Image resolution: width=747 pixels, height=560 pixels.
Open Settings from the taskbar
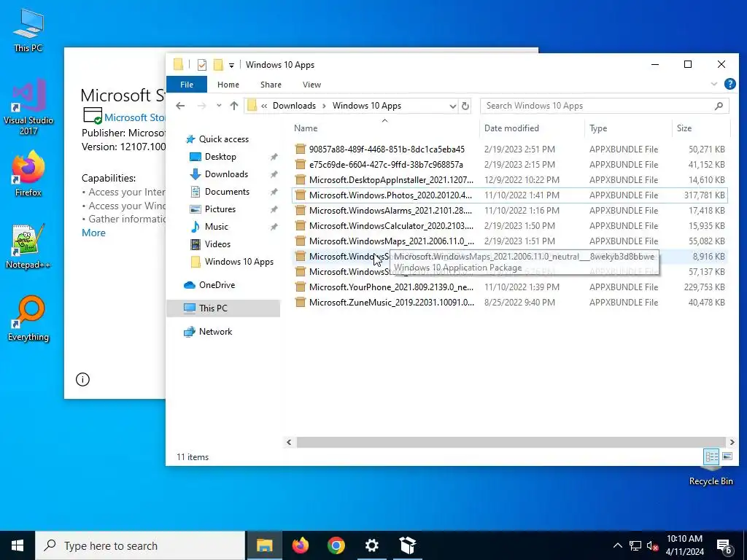[371, 545]
